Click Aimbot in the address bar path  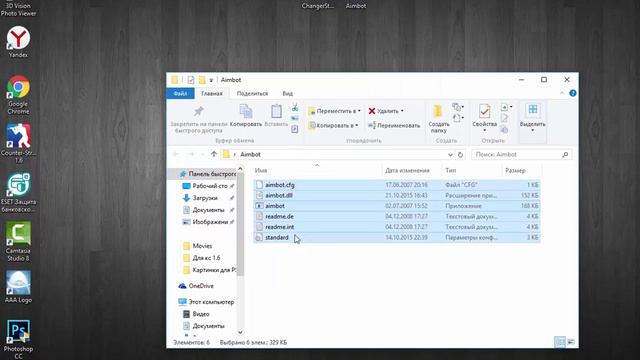click(250, 155)
